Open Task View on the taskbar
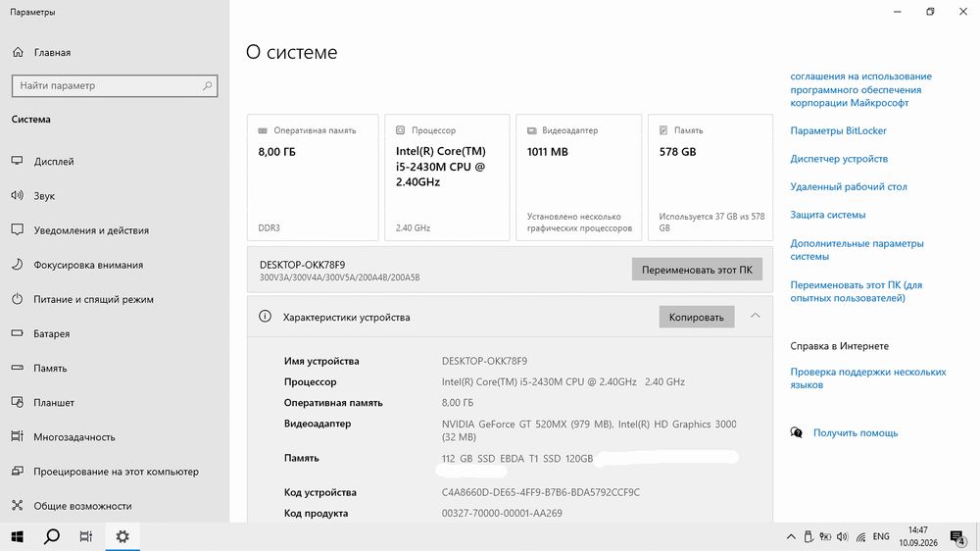The height and width of the screenshot is (551, 980). [86, 536]
